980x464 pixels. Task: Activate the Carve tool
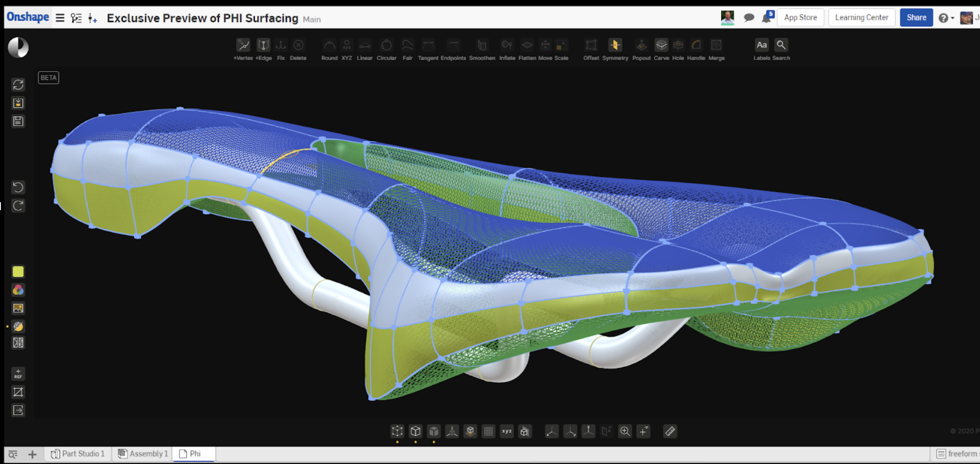661,46
